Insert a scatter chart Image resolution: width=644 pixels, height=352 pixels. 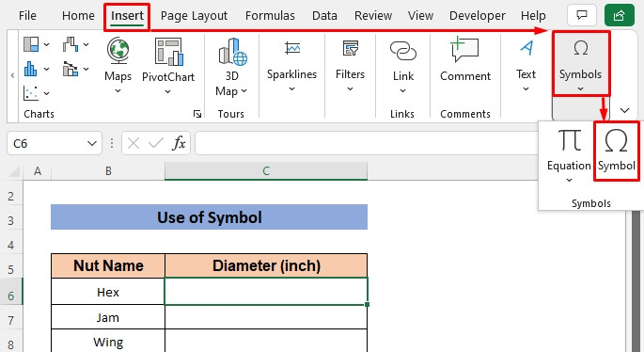coord(31,93)
